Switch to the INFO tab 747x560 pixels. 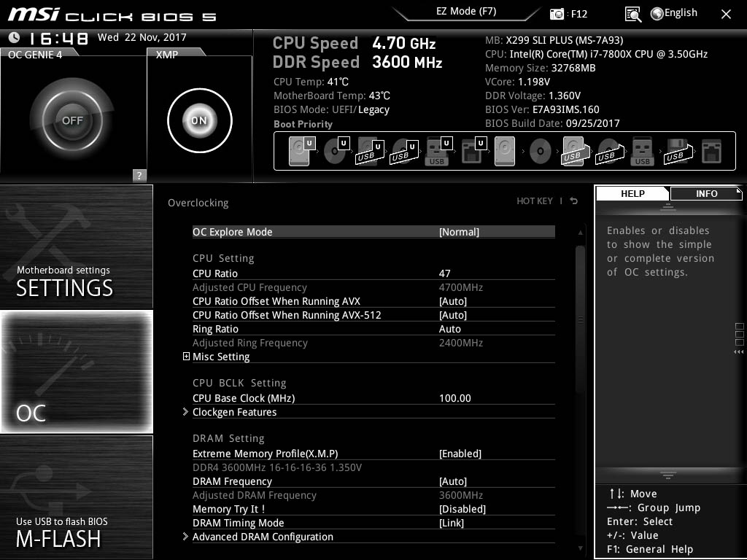pos(706,193)
